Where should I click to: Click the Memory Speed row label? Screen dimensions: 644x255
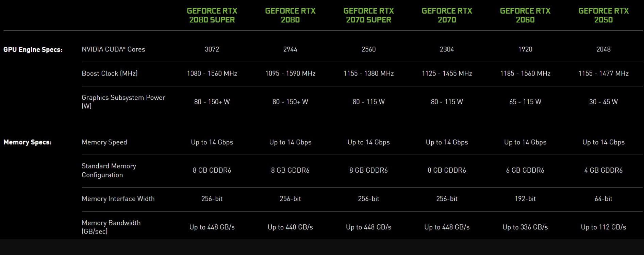[104, 142]
